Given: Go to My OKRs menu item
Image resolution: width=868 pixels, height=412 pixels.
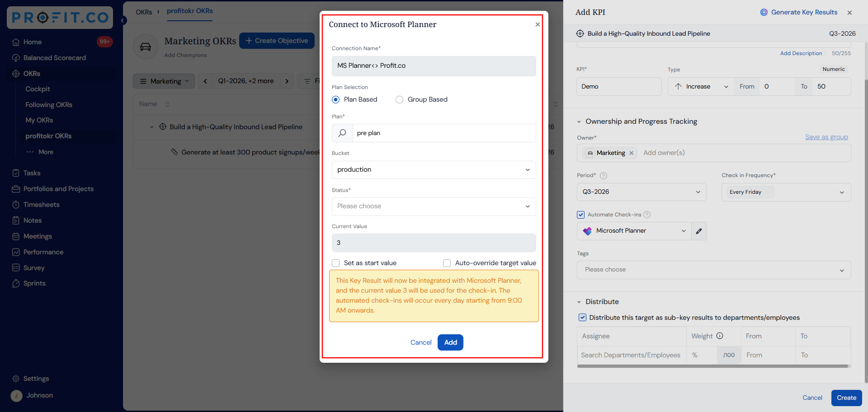Looking at the screenshot, I should (x=39, y=120).
